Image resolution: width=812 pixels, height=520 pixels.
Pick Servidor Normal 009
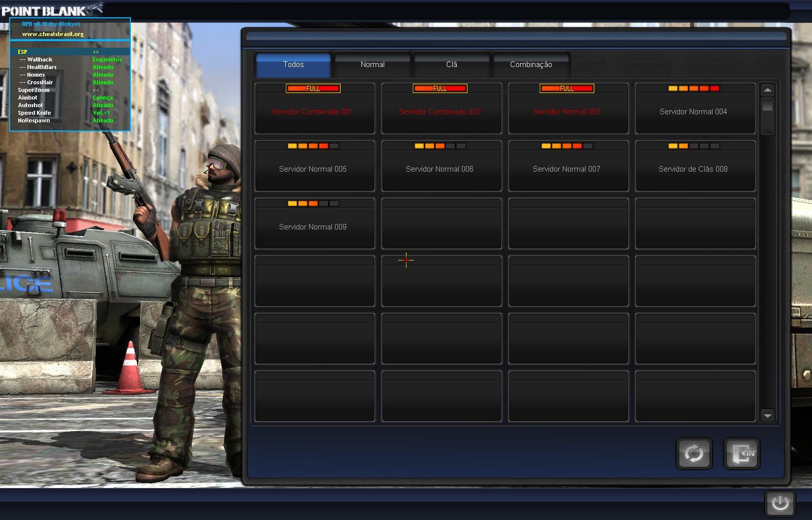(315, 223)
